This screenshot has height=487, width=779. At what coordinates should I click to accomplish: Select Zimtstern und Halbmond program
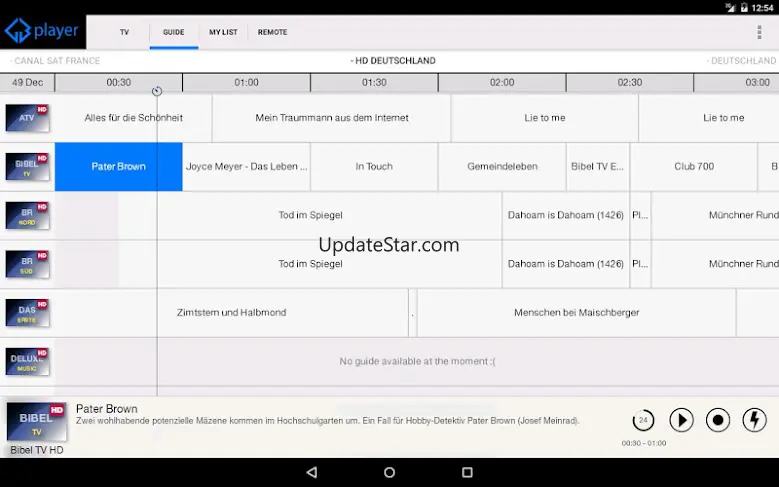point(232,313)
